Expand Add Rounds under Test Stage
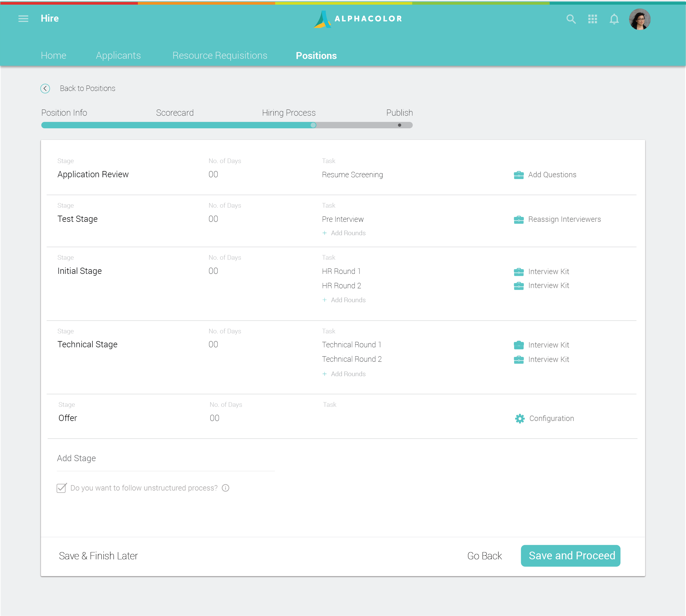 (x=344, y=233)
